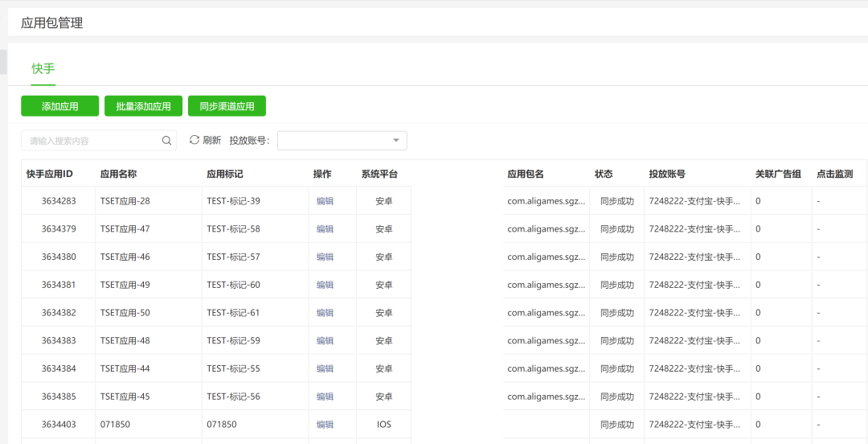Click 编辑 for TSET应用-46
Image resolution: width=868 pixels, height=444 pixels.
[x=325, y=257]
